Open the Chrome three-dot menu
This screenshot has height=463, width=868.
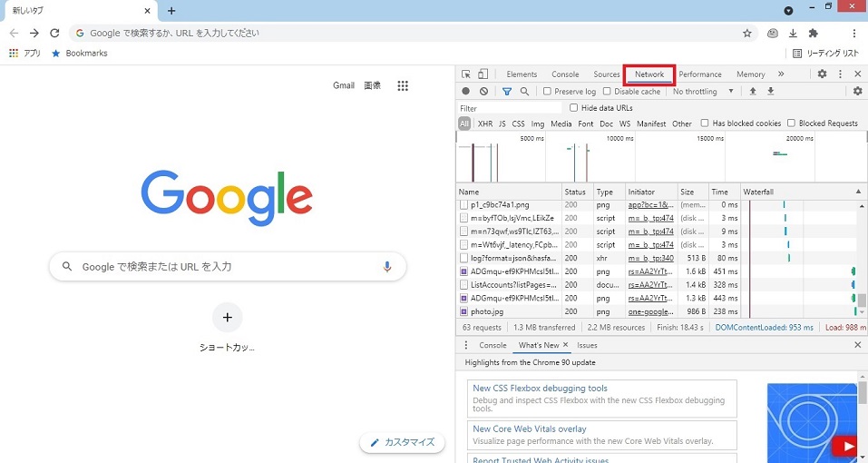click(854, 34)
